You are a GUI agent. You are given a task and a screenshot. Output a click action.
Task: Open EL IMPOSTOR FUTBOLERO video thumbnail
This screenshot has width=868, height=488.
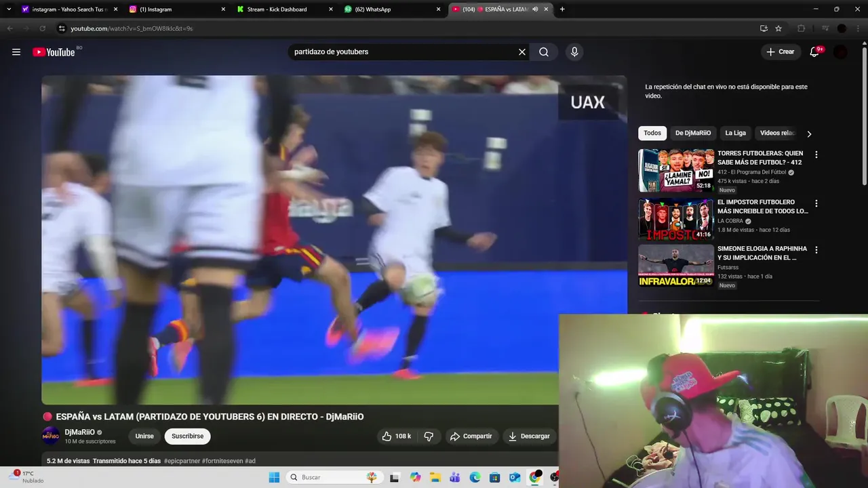pyautogui.click(x=676, y=220)
